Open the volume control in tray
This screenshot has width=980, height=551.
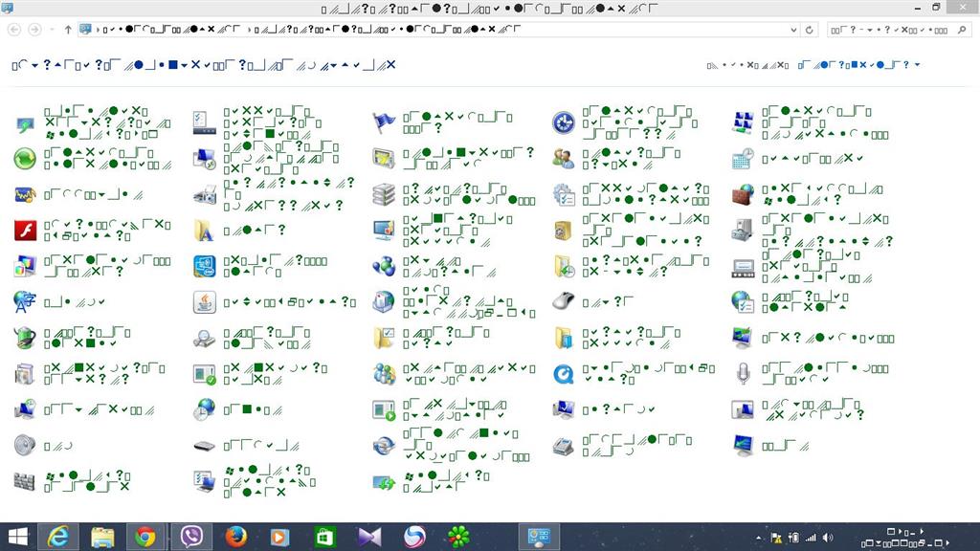pyautogui.click(x=828, y=538)
